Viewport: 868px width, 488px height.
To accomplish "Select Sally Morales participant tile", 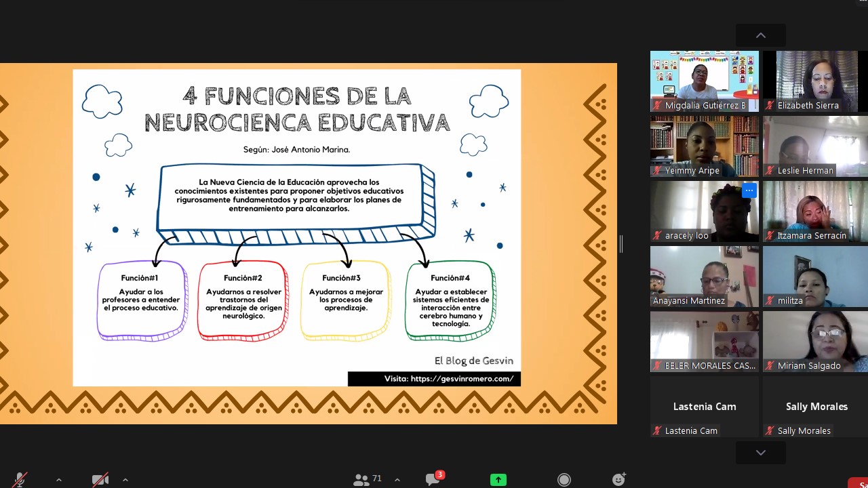I will (815, 407).
